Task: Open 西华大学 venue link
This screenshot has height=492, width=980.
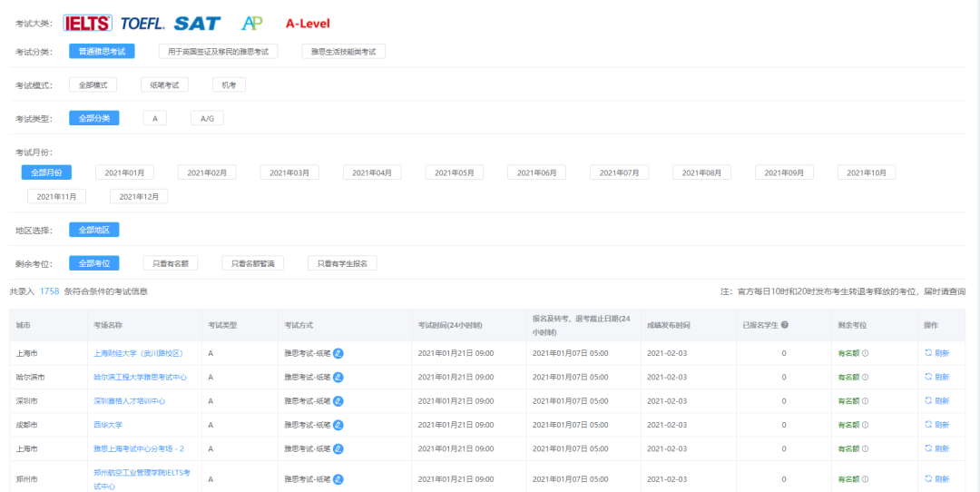Action: (x=107, y=425)
